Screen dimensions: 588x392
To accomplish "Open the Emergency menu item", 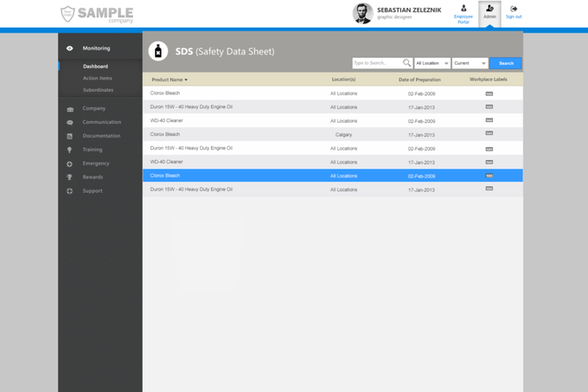I will point(96,164).
